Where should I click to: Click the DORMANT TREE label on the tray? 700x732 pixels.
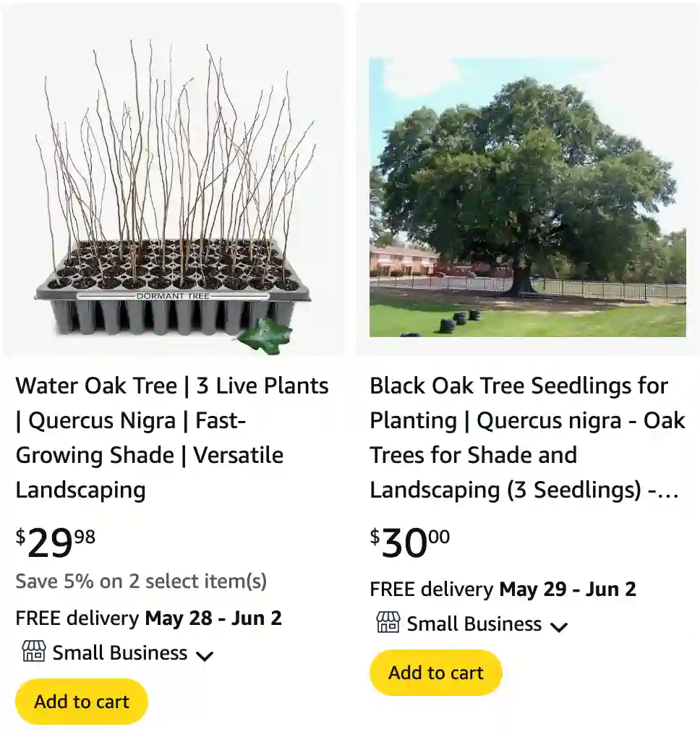coord(172,296)
